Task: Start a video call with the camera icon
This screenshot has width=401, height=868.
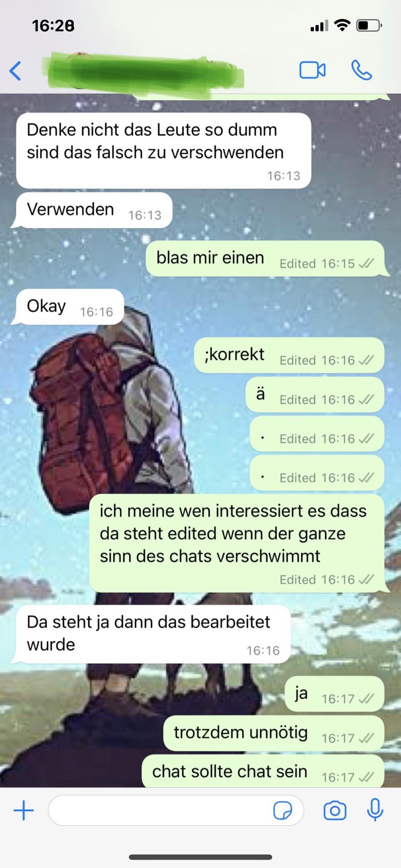Action: [x=312, y=70]
